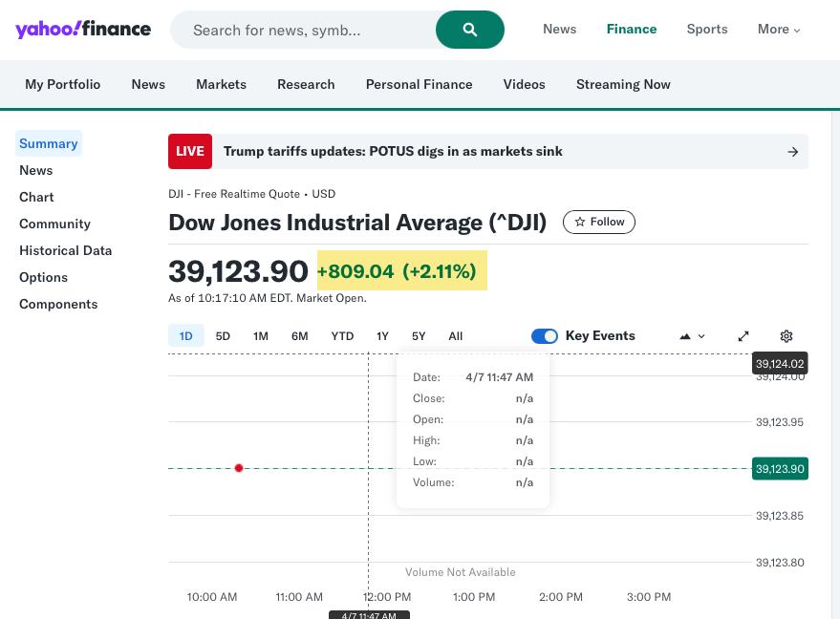This screenshot has width=840, height=619.
Task: Click the 39,124.02 crosshair price label
Action: point(780,364)
